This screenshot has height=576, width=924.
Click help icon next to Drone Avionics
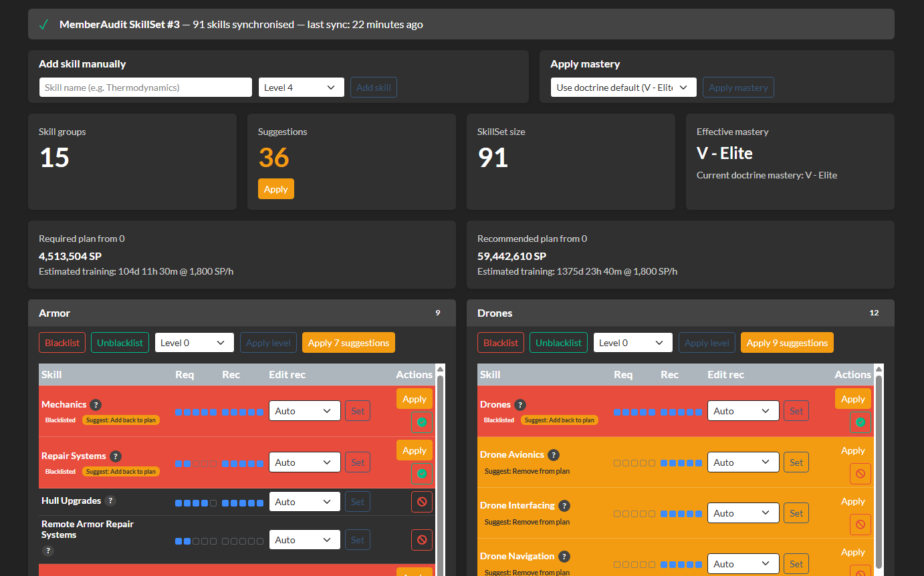[554, 454]
